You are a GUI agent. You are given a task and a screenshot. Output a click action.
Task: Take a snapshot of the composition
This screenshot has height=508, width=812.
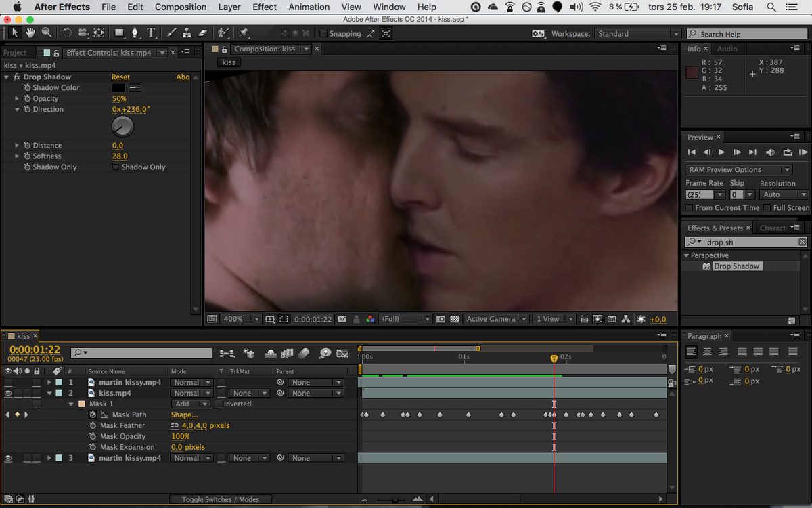[342, 319]
